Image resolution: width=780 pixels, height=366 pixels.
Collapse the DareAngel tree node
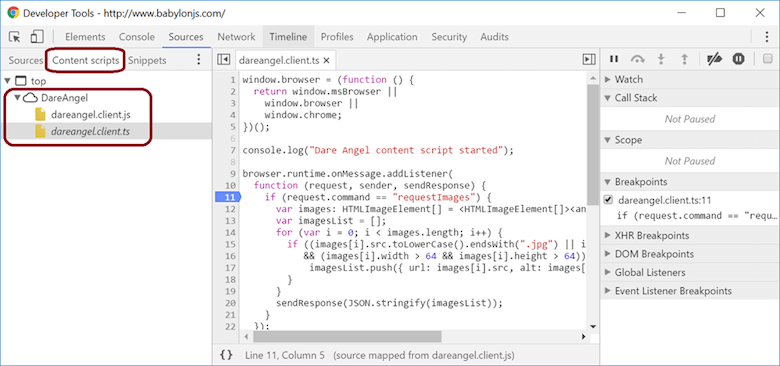(x=17, y=97)
